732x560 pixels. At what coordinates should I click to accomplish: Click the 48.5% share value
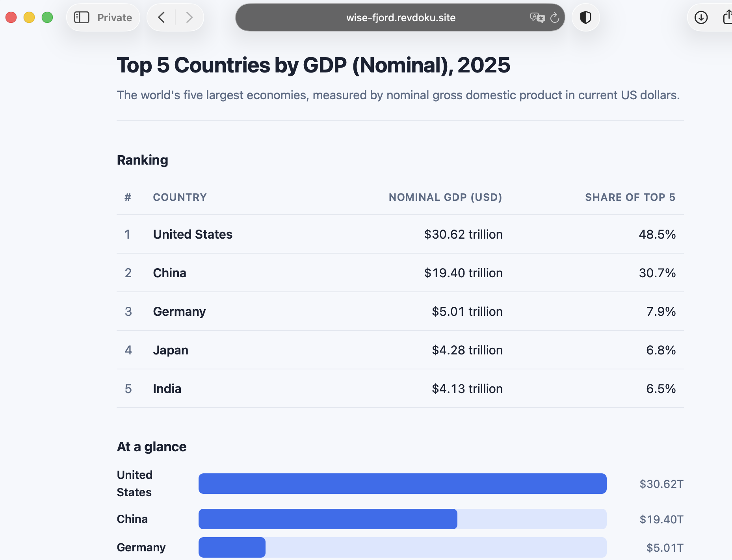click(657, 234)
